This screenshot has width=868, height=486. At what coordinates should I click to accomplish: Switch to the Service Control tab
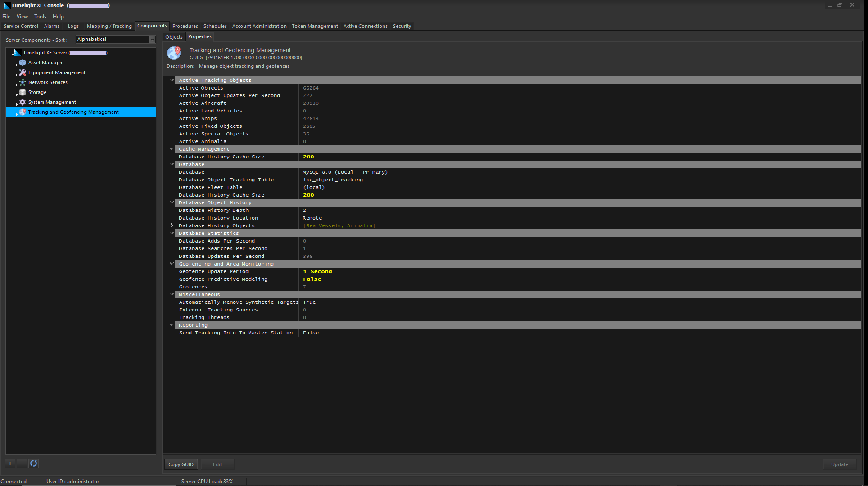[x=21, y=26]
